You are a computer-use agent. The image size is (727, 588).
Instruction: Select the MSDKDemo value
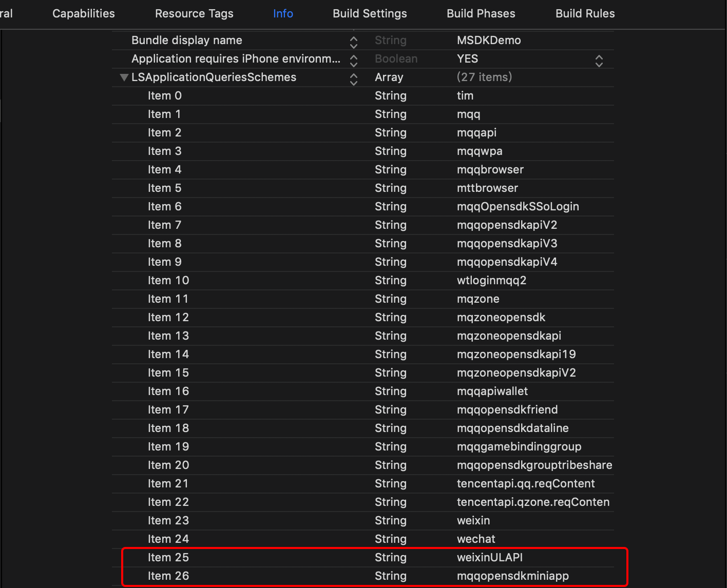click(x=489, y=41)
